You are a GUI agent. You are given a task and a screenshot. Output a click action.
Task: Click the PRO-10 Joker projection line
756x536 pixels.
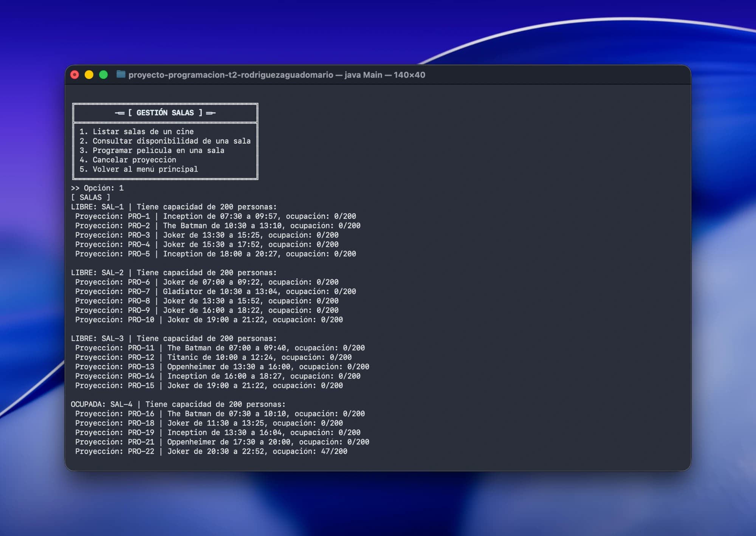(x=209, y=320)
